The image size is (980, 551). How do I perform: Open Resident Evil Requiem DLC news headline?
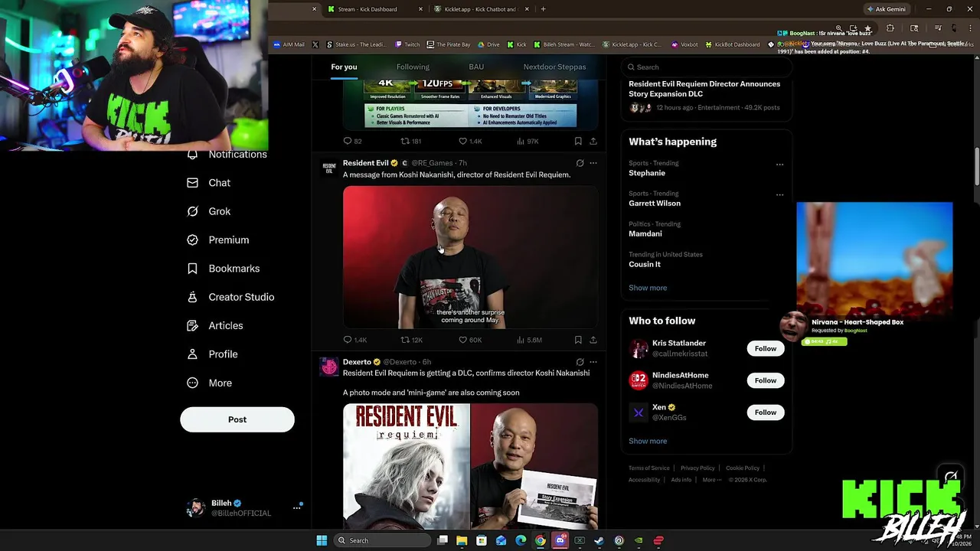tap(704, 89)
